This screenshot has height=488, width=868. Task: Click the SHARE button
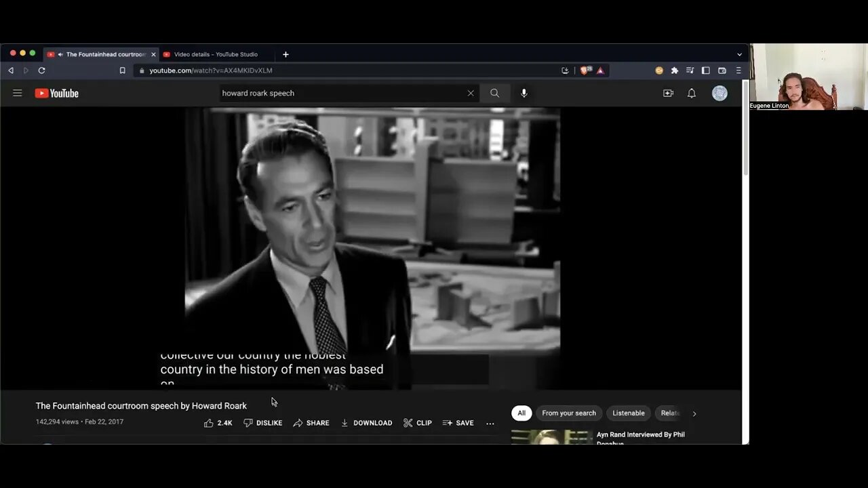pos(311,423)
